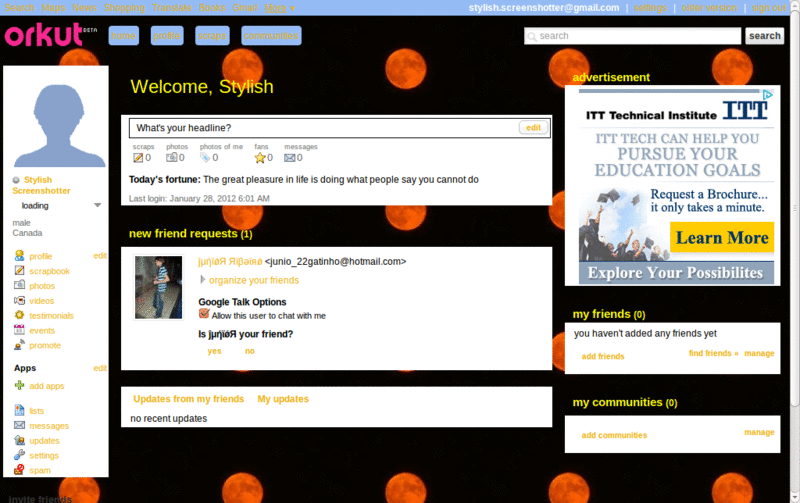Open older version link
This screenshot has width=800, height=503.
709,8
